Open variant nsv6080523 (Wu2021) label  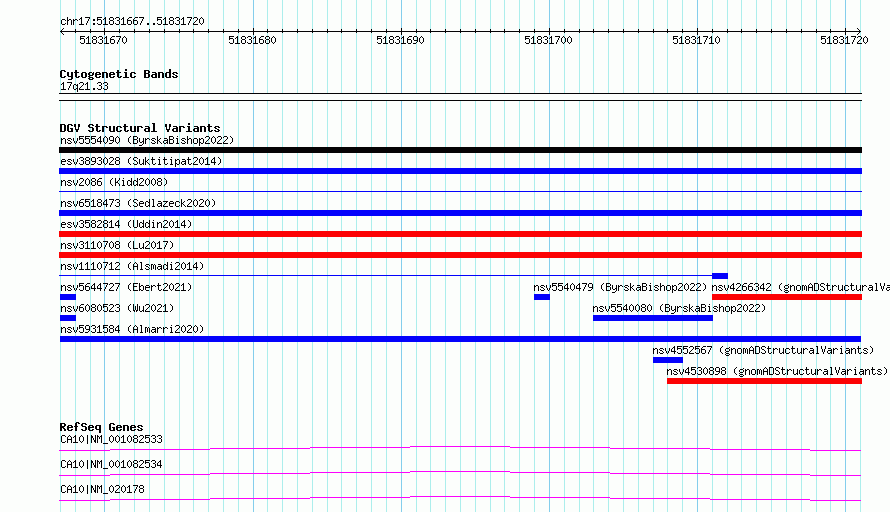117,308
